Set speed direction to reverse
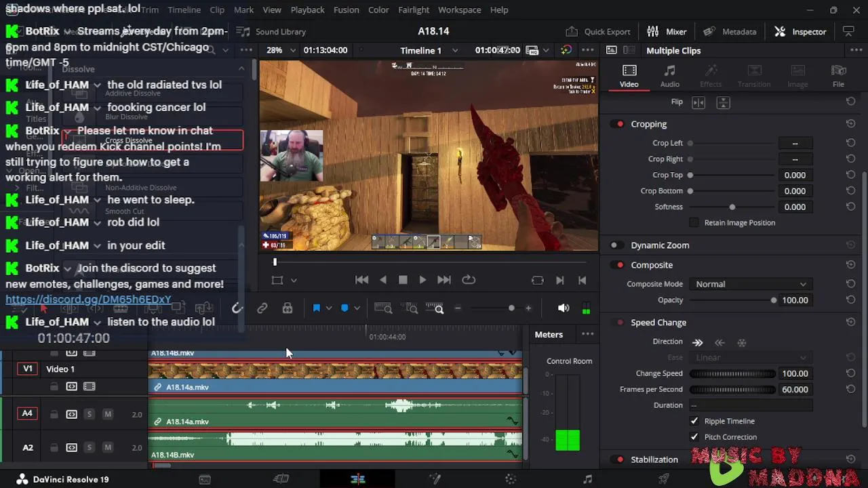Screen dimensions: 868x488 pos(719,342)
